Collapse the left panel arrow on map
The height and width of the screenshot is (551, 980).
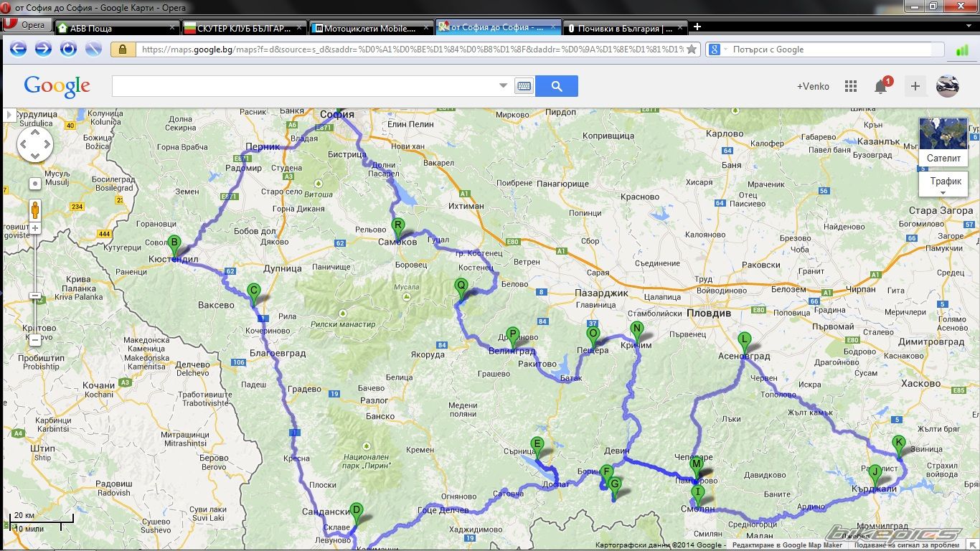9,115
